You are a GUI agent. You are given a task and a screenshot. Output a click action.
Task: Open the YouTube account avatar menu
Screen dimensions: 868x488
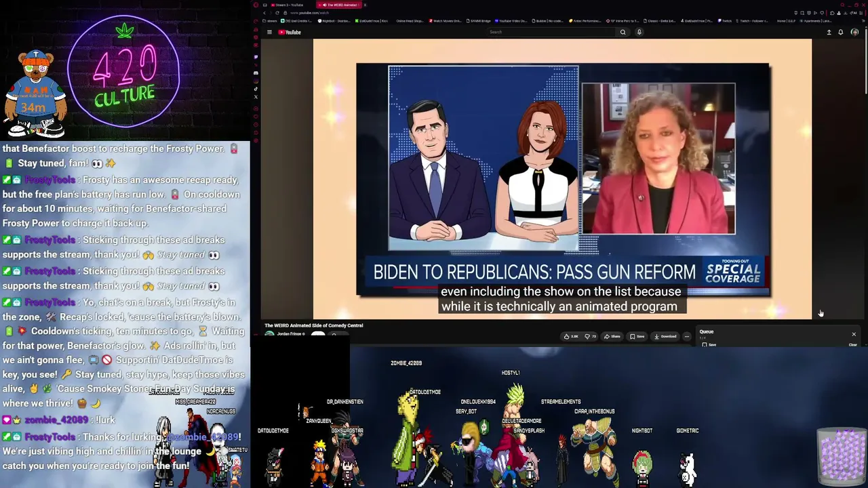(x=854, y=32)
